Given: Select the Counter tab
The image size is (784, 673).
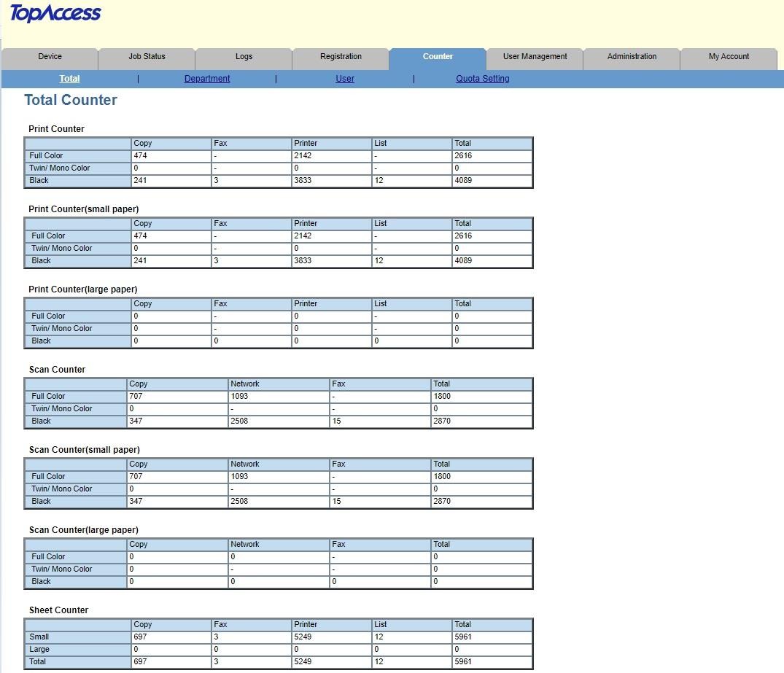Looking at the screenshot, I should click(438, 56).
